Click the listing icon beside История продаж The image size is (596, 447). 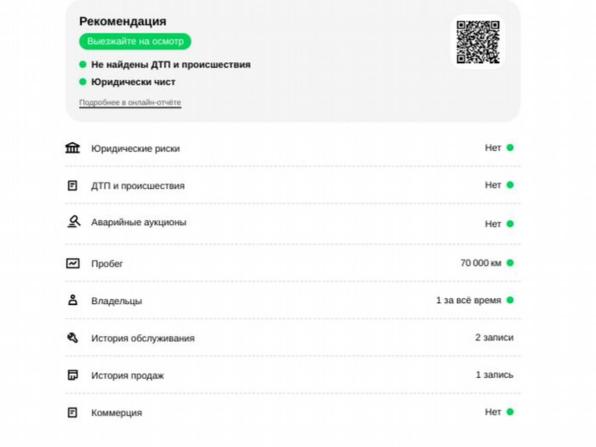click(73, 375)
